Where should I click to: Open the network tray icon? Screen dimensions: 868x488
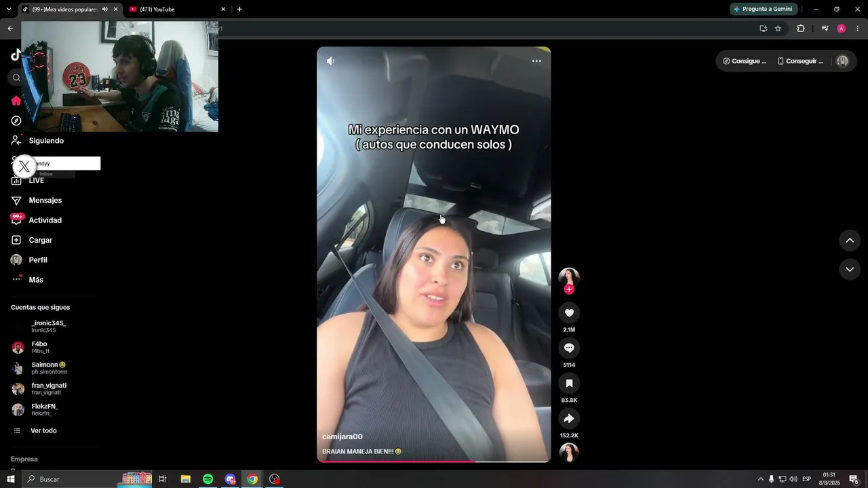click(783, 479)
